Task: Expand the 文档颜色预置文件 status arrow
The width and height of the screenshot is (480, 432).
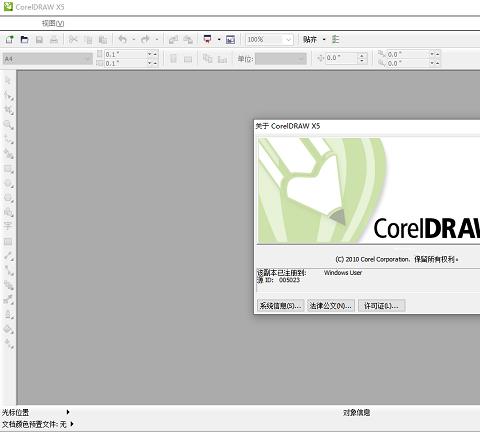Action: coord(72,424)
